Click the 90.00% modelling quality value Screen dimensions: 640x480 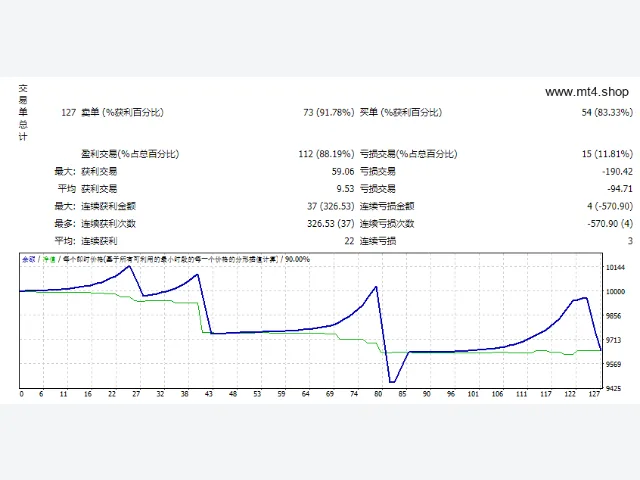coord(297,259)
